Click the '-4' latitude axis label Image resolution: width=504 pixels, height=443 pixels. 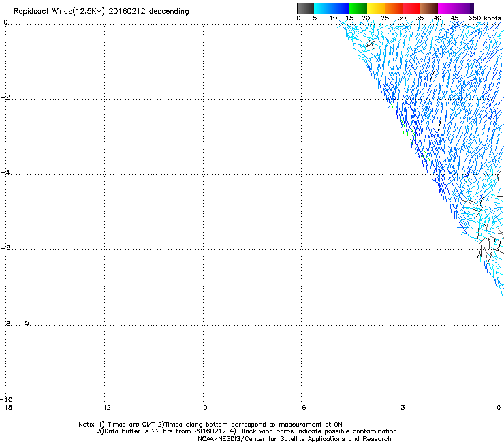(5, 172)
